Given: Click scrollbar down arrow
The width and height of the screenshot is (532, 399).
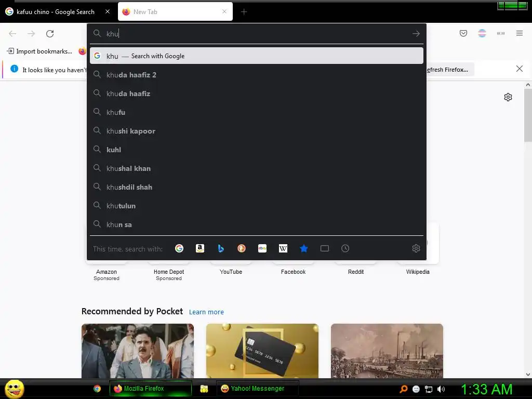Looking at the screenshot, I should tap(528, 375).
